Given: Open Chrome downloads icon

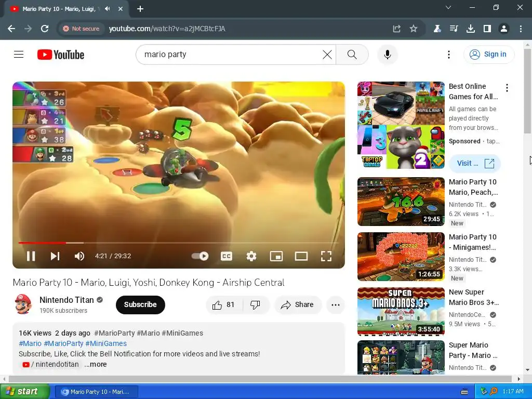Looking at the screenshot, I should (x=470, y=29).
